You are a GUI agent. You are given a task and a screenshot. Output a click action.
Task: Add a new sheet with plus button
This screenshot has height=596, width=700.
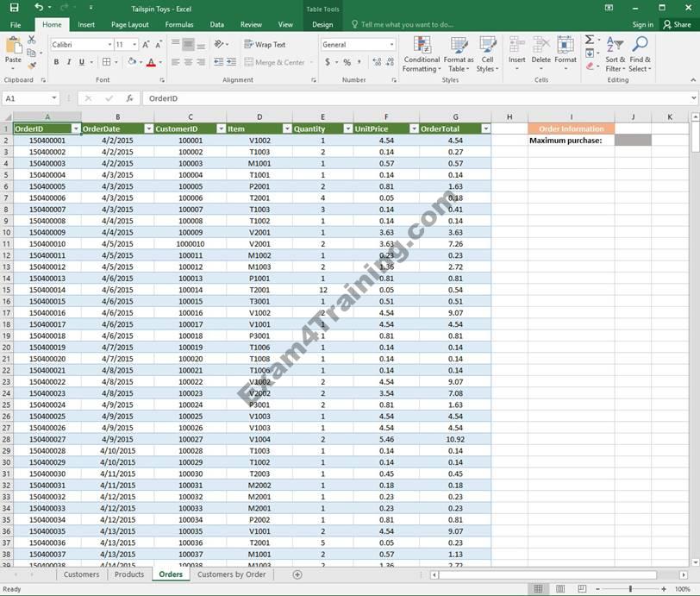click(297, 574)
